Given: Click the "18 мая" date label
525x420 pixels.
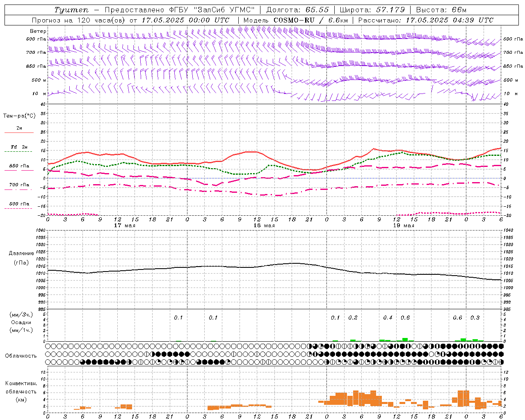Looking at the screenshot, I should (x=264, y=225).
